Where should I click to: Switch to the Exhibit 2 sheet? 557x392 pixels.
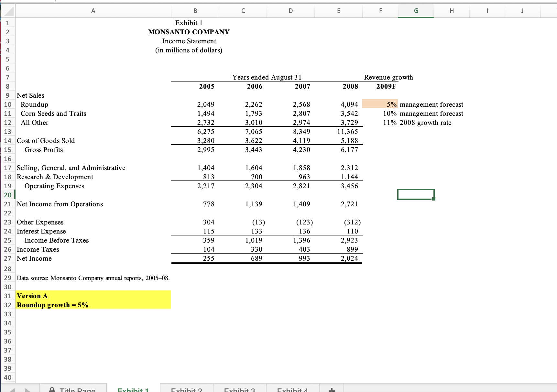[x=187, y=390]
